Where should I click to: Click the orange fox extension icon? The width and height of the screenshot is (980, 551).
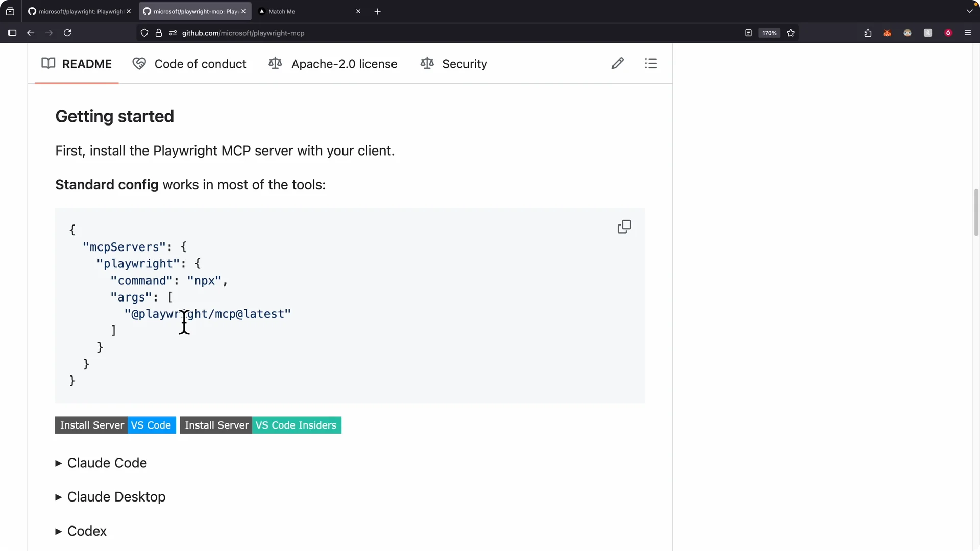(887, 33)
